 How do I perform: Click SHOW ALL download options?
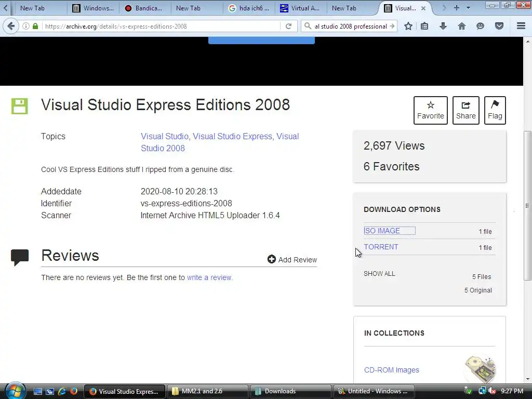point(379,273)
